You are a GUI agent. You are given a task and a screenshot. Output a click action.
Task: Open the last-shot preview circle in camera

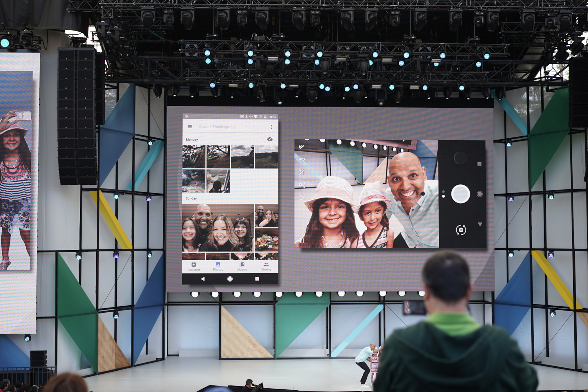coord(460,158)
